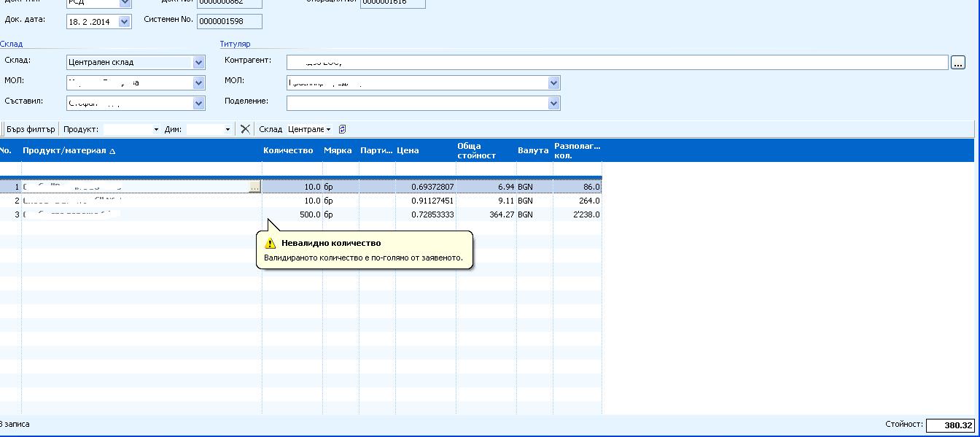Click the Обща стойност column header
Viewport: 980px width, 437px height.
click(x=486, y=150)
